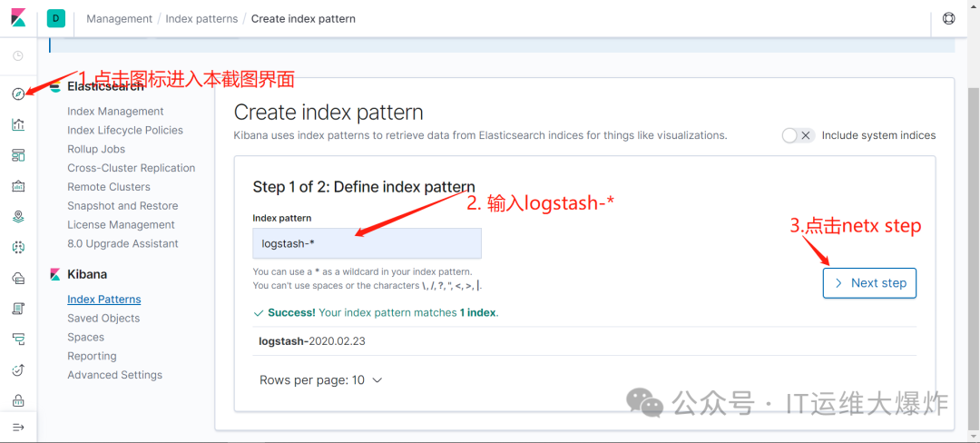Open SIEM lock icon in sidebar
Screen dimensions: 980x443
coord(18,400)
